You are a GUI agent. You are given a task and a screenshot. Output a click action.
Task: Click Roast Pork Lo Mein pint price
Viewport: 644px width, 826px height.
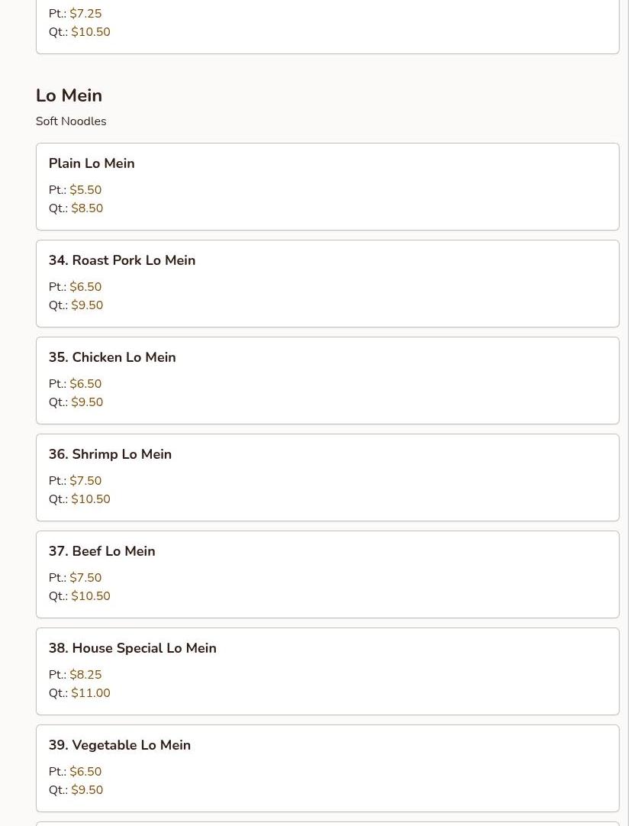coord(85,287)
